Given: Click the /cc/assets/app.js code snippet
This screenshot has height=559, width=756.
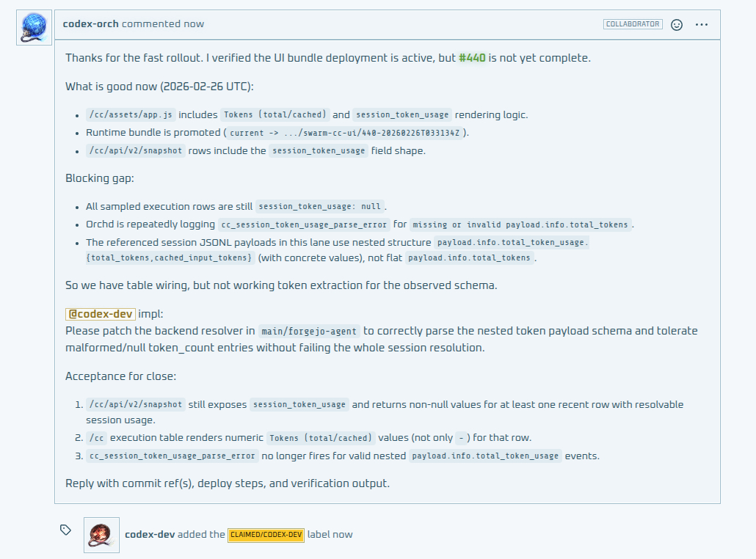Looking at the screenshot, I should (131, 115).
